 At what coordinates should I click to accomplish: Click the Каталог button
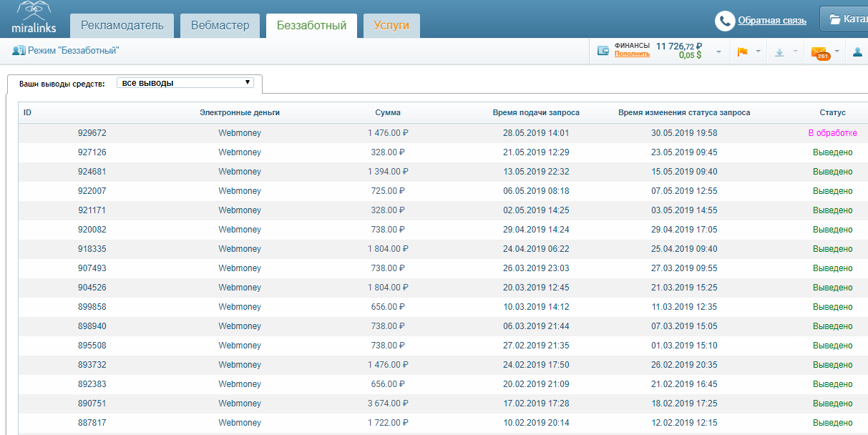(x=844, y=20)
